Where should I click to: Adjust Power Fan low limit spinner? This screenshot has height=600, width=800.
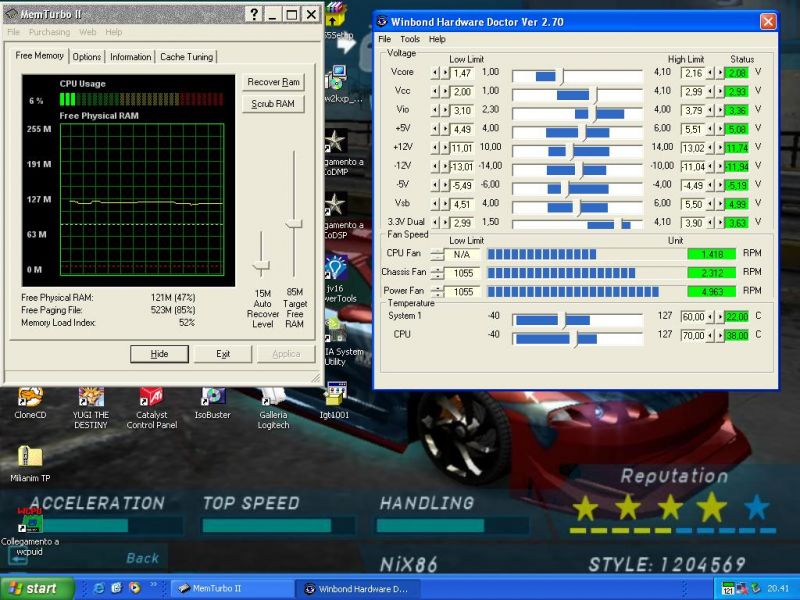pos(437,292)
